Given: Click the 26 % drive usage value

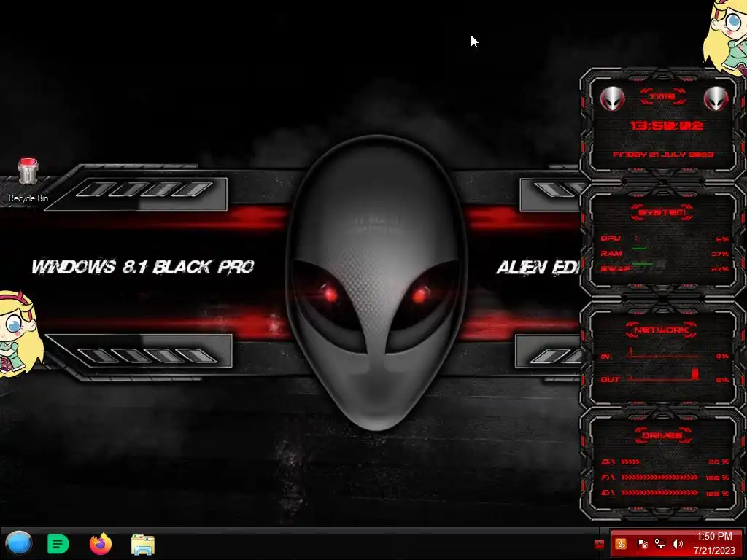Looking at the screenshot, I should (x=719, y=462).
